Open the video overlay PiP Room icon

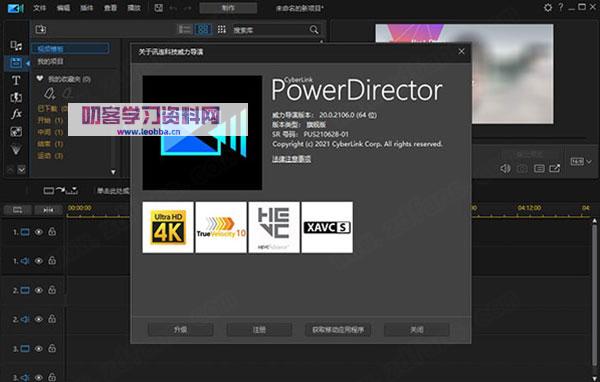[16, 132]
